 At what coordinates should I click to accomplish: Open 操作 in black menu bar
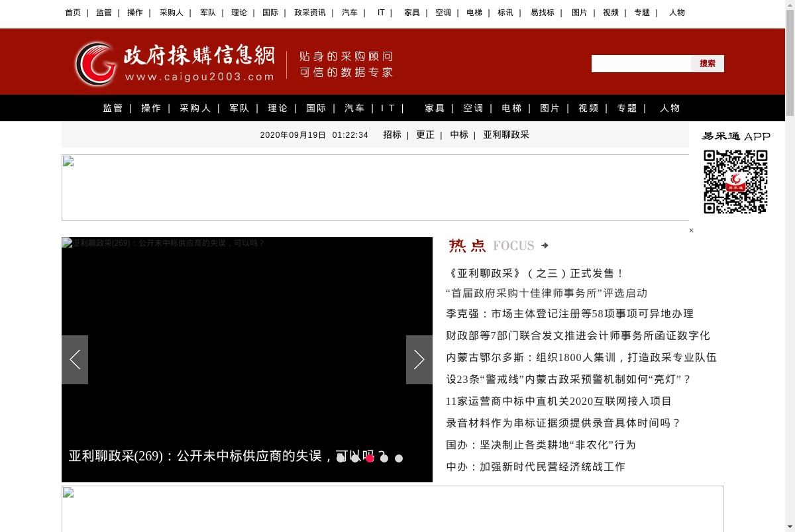pyautogui.click(x=152, y=108)
